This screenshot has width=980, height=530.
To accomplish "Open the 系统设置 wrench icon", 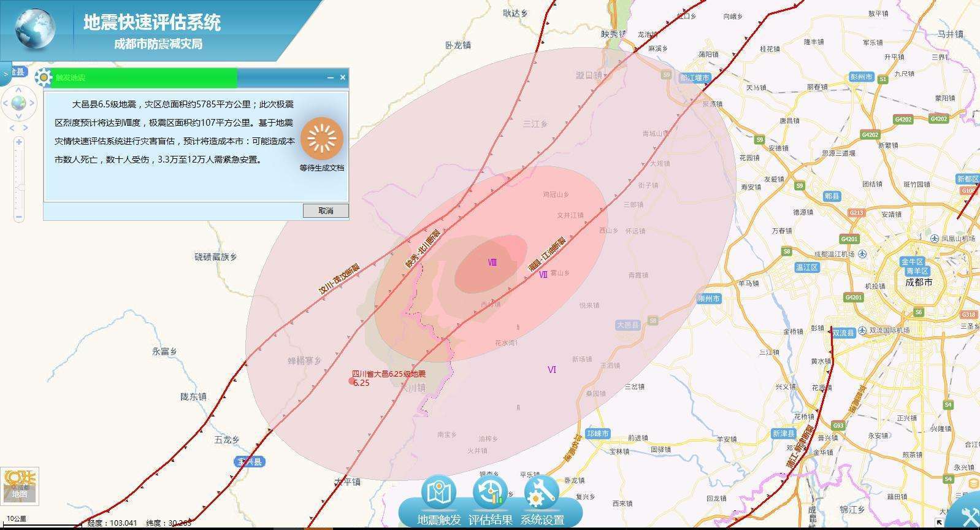I will click(542, 493).
